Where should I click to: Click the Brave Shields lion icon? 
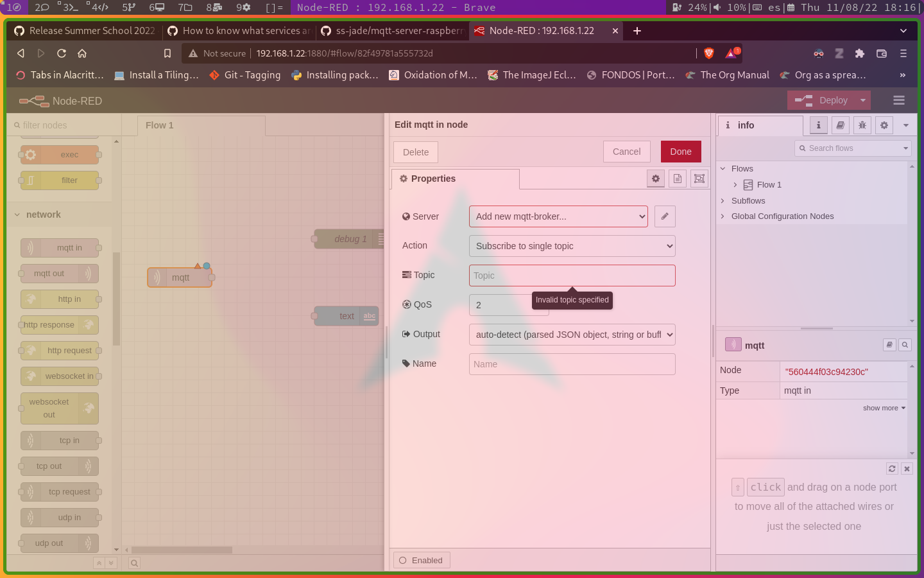click(709, 53)
